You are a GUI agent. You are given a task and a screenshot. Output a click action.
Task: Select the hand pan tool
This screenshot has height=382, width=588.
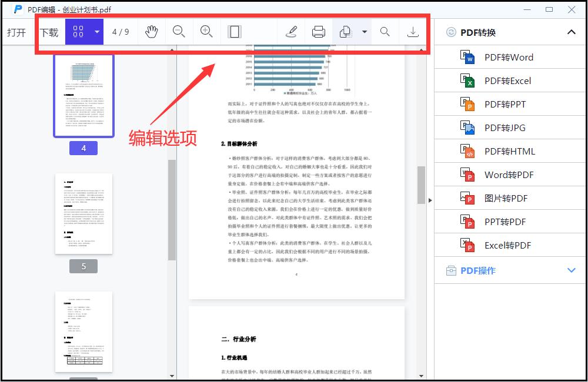pos(151,32)
